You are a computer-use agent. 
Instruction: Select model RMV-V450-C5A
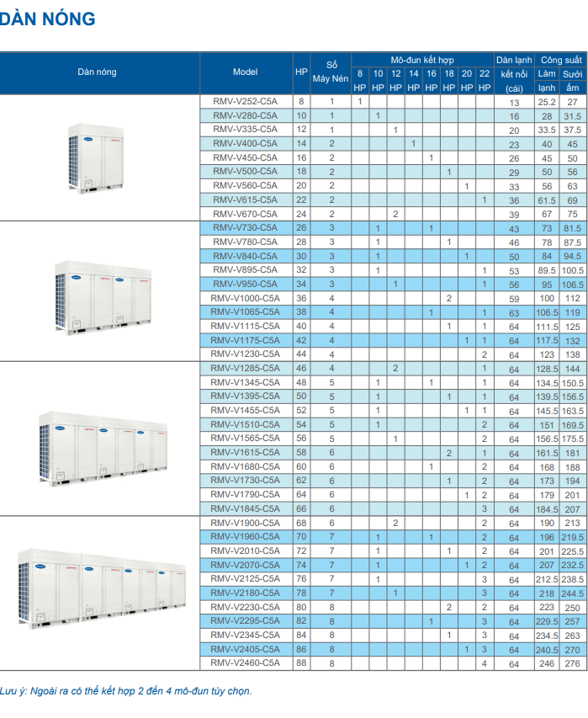point(246,157)
